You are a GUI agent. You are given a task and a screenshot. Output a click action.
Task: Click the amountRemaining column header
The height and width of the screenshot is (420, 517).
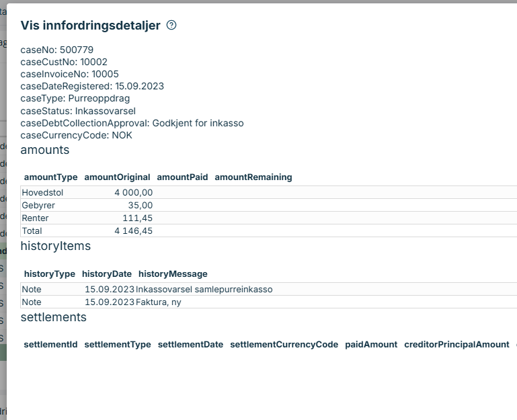[x=253, y=177]
